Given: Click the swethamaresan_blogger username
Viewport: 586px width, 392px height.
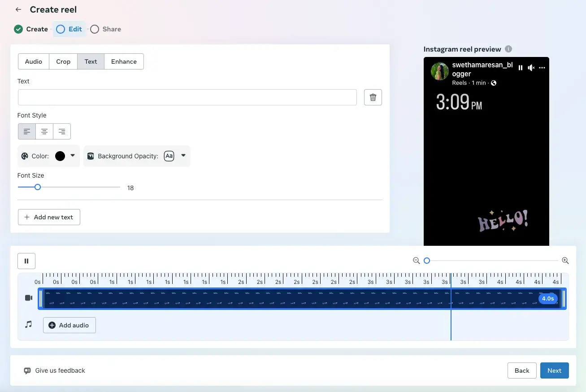Looking at the screenshot, I should point(482,69).
